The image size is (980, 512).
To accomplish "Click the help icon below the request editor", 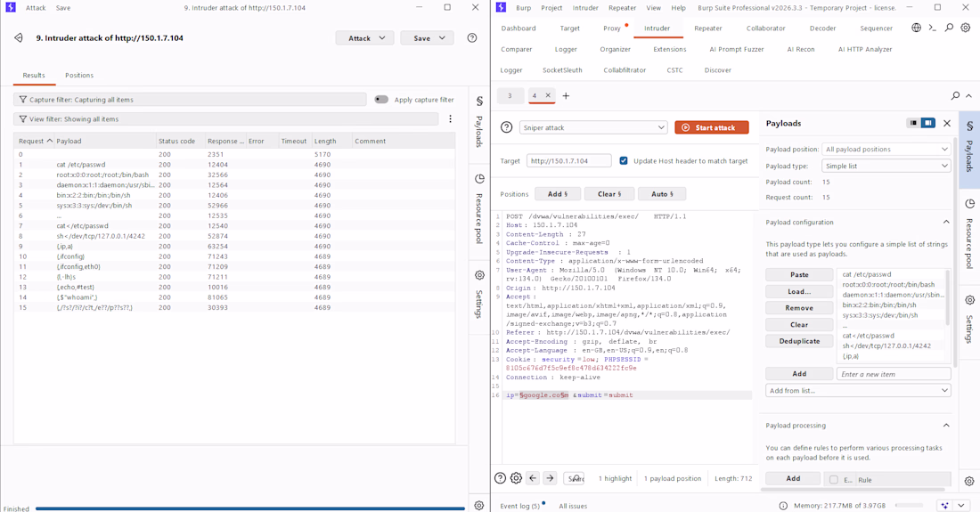I will click(500, 478).
